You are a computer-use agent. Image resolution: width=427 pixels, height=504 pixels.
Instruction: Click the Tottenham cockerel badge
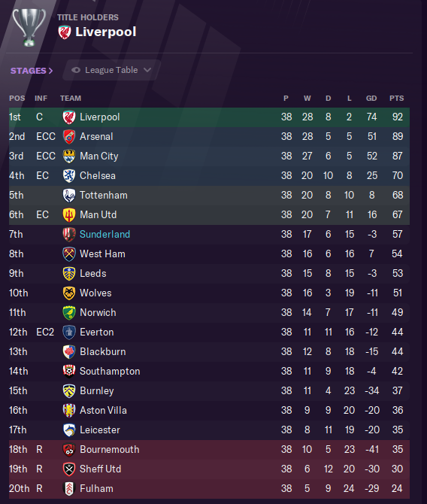69,196
